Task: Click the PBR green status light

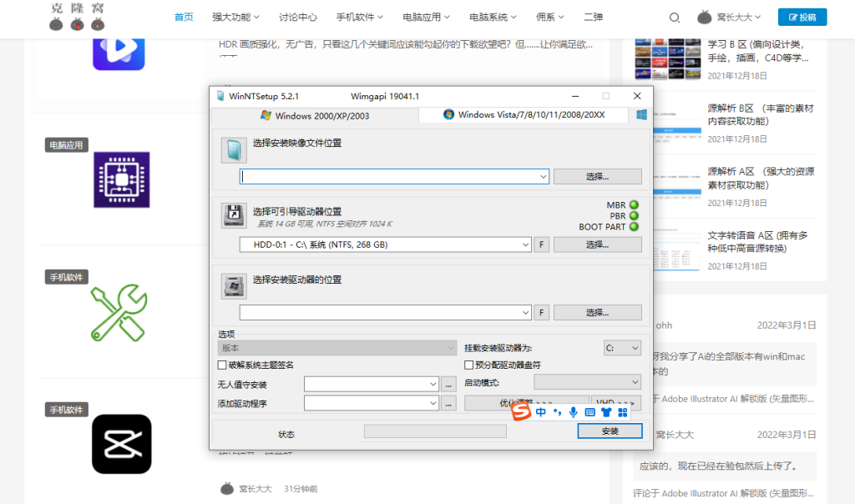Action: point(634,216)
